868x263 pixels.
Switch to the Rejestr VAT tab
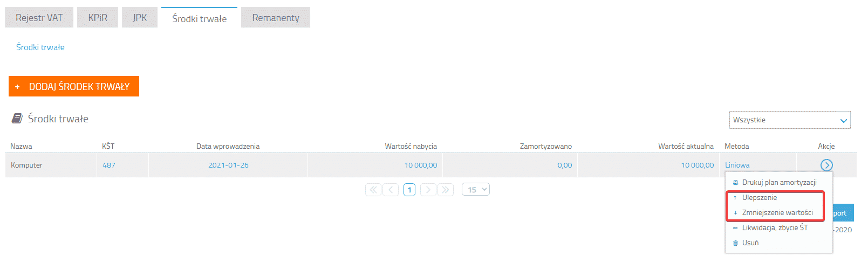39,18
